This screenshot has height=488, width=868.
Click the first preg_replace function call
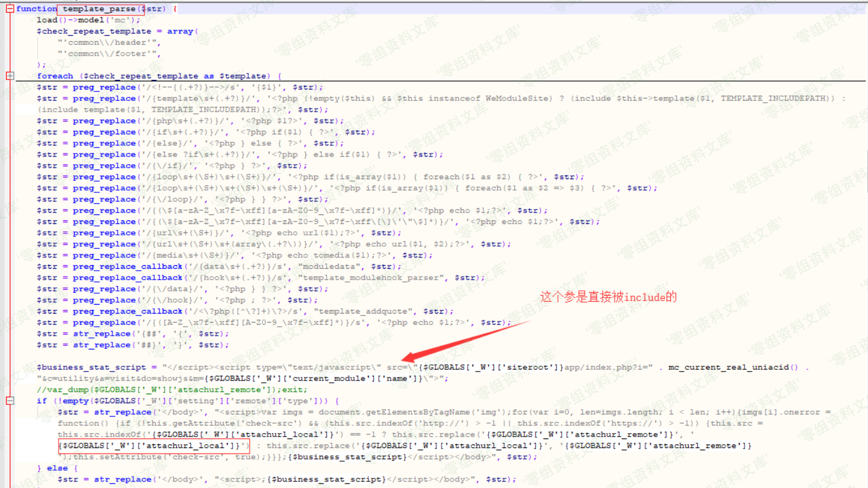click(x=105, y=87)
